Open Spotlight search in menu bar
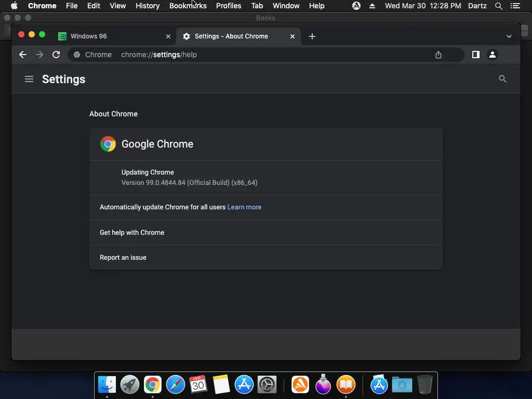Screen dimensions: 532x399 (498, 6)
